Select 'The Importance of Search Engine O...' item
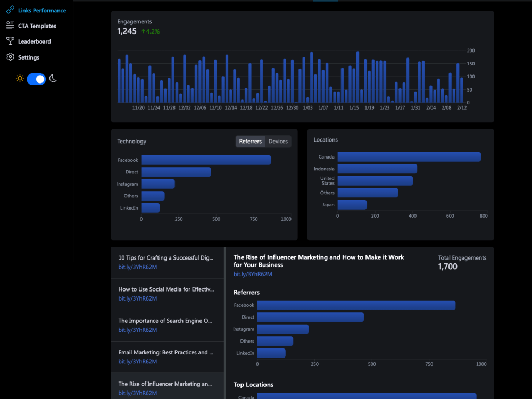The image size is (532, 399). (167, 326)
